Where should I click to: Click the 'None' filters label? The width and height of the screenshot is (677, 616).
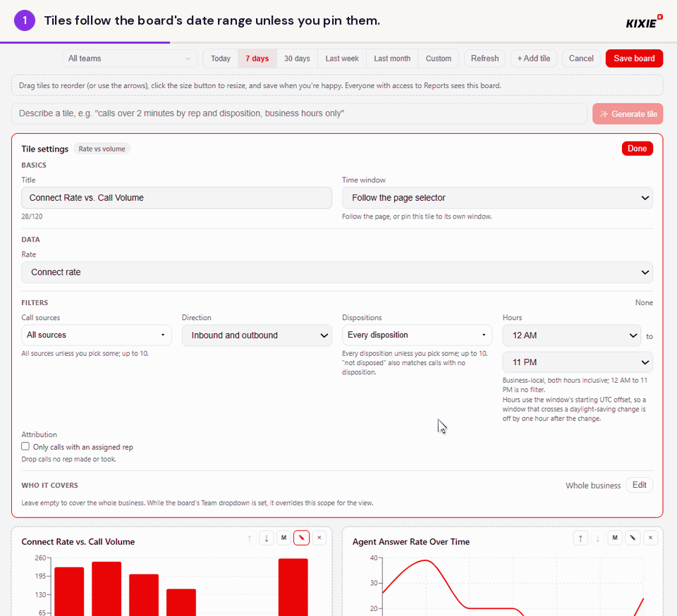[x=644, y=303]
